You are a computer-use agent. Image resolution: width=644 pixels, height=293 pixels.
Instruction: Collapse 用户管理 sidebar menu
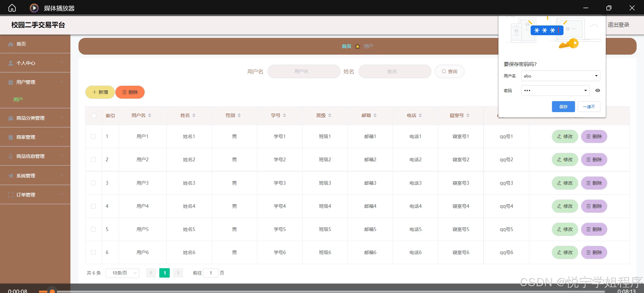(35, 82)
